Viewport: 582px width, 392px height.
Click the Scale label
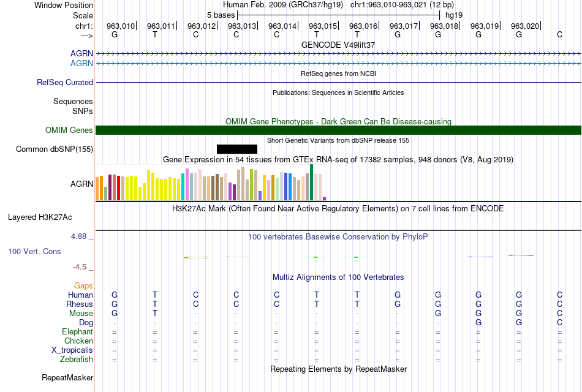[x=83, y=15]
